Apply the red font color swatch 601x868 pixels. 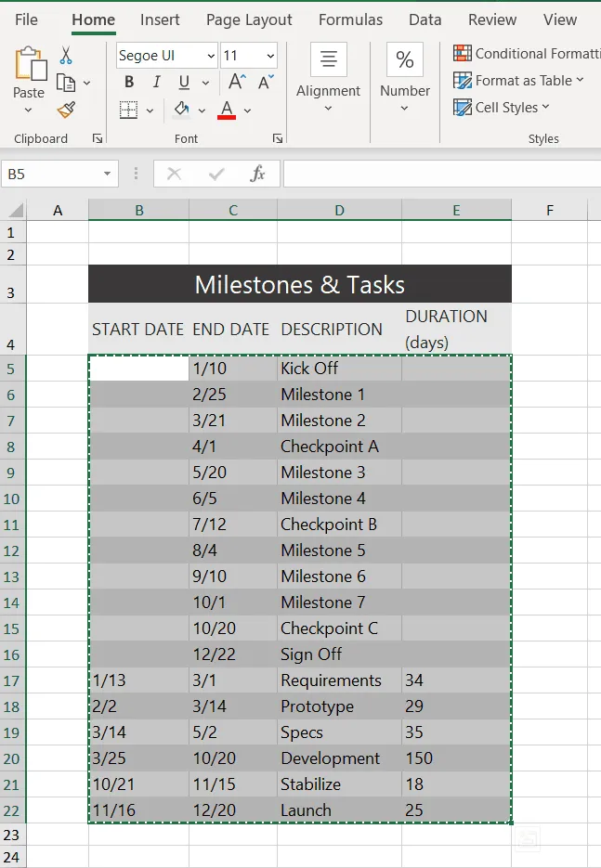pos(226,110)
